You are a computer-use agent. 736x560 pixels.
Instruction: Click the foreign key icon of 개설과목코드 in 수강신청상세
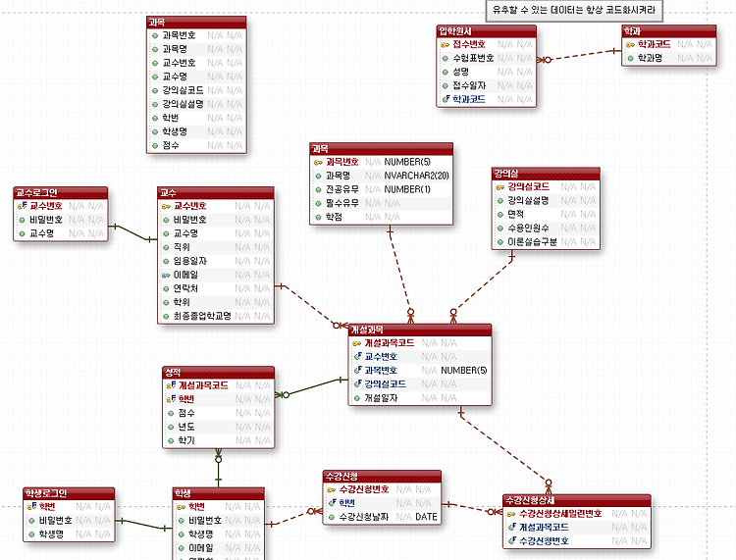tap(512, 528)
